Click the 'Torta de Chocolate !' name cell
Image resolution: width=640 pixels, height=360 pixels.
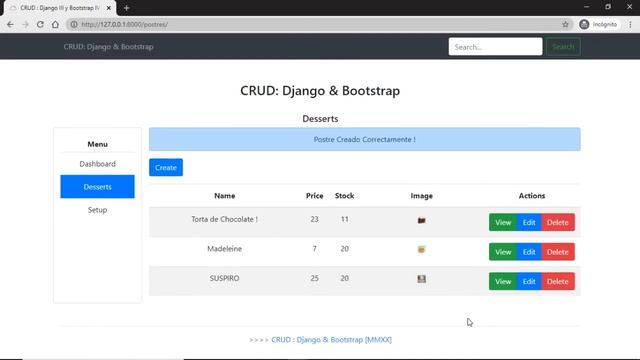(224, 219)
